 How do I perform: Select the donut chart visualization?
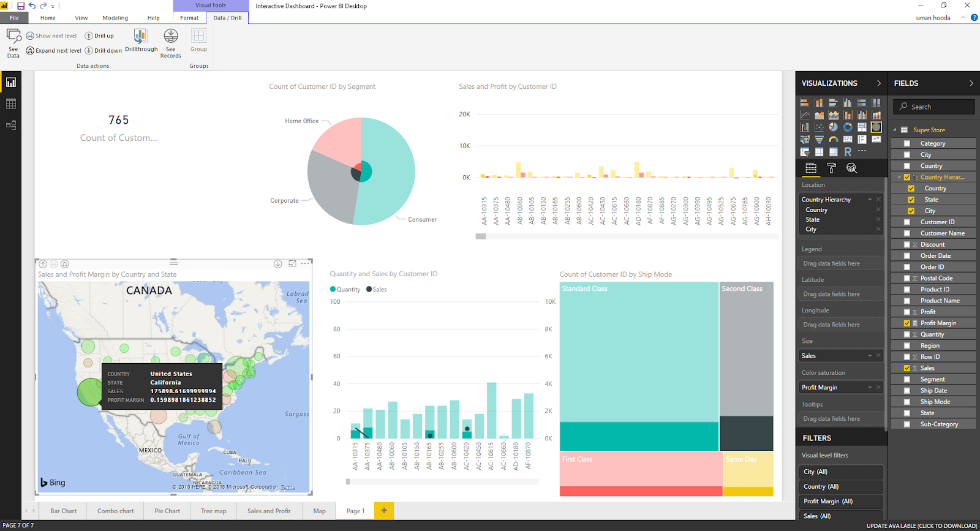tap(848, 127)
